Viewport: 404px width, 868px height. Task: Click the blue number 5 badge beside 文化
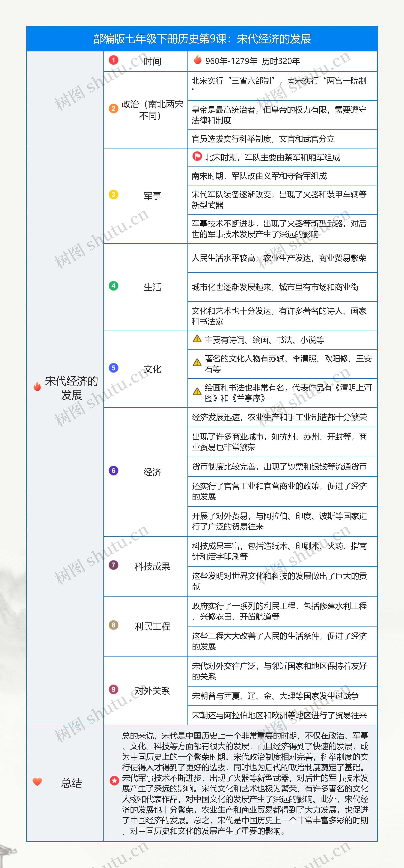(113, 368)
